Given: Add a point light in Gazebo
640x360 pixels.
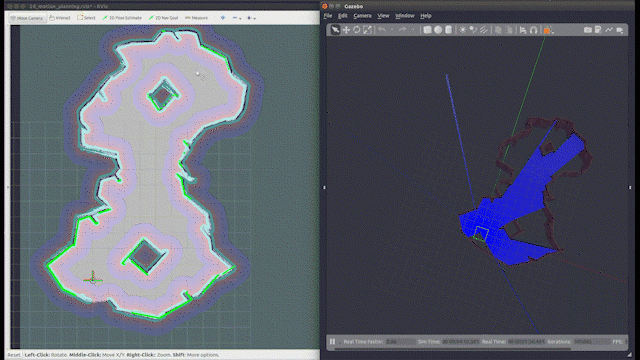Looking at the screenshot, I should pos(462,30).
